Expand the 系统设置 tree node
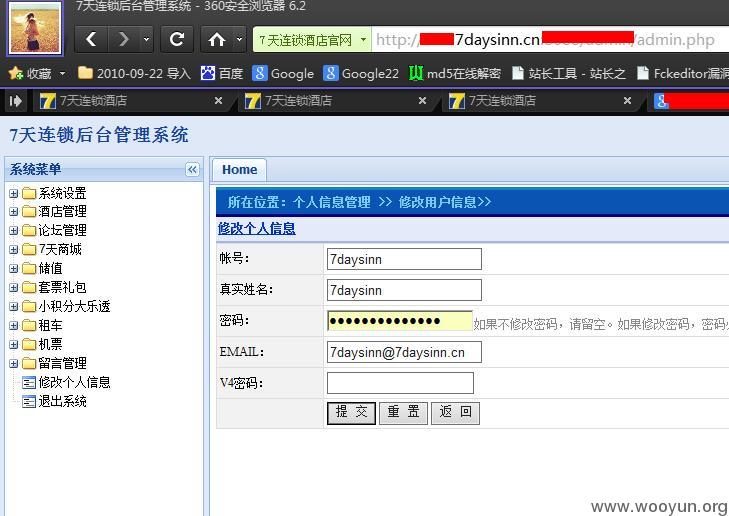Screen dimensions: 729x516 tap(13, 193)
